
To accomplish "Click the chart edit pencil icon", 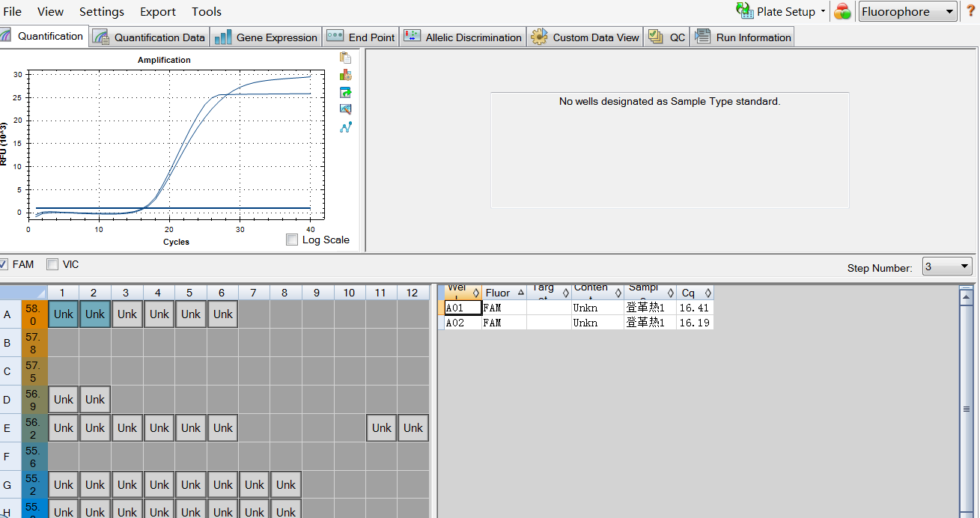I will point(345,109).
